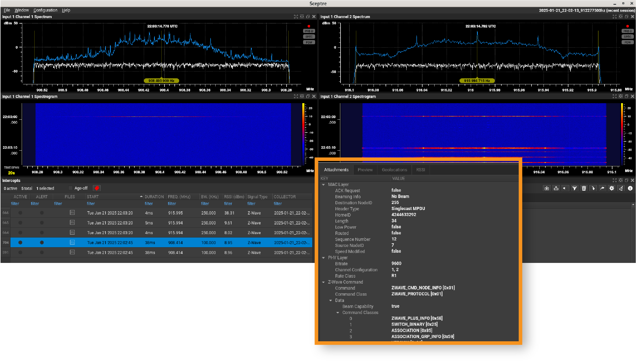Collapse the MAC Layer tree node
The height and width of the screenshot is (364, 636).
pyautogui.click(x=324, y=185)
